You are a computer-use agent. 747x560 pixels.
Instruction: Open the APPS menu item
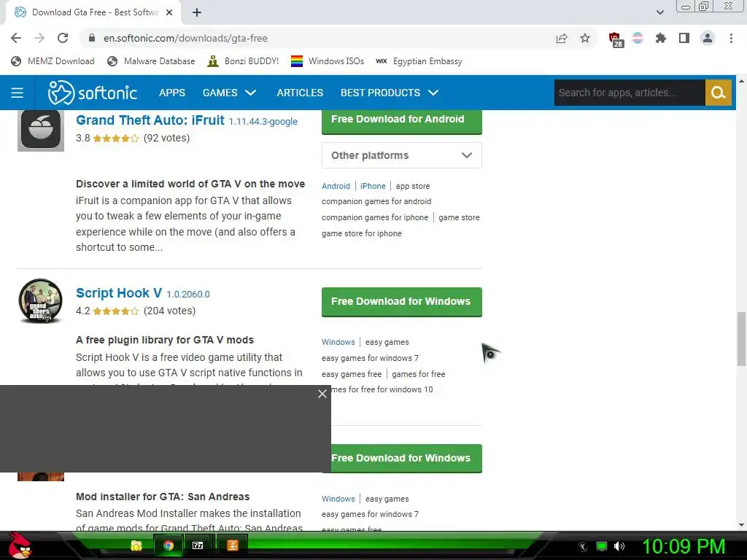[x=172, y=93]
